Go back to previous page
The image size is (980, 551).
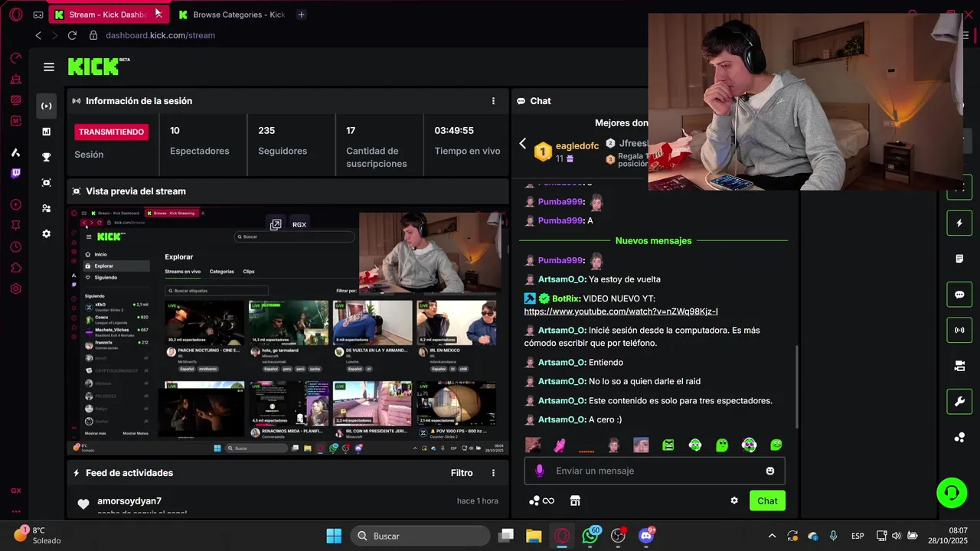pos(38,35)
